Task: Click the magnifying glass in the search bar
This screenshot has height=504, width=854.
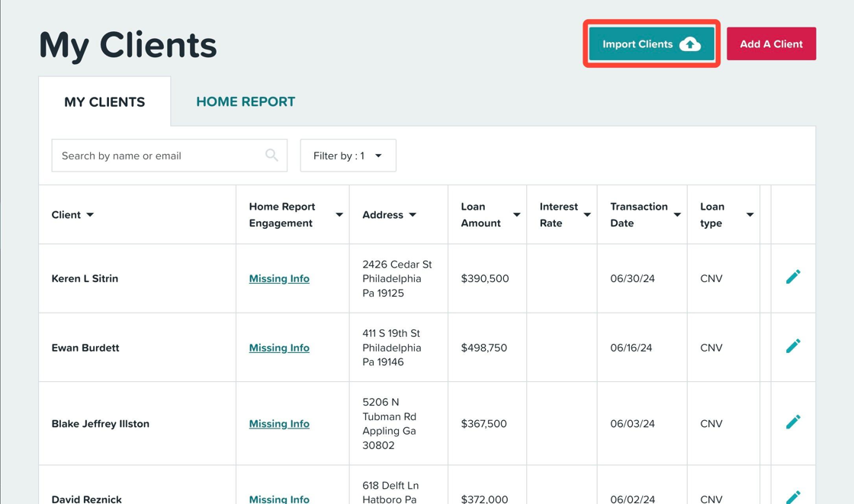Action: (x=271, y=155)
